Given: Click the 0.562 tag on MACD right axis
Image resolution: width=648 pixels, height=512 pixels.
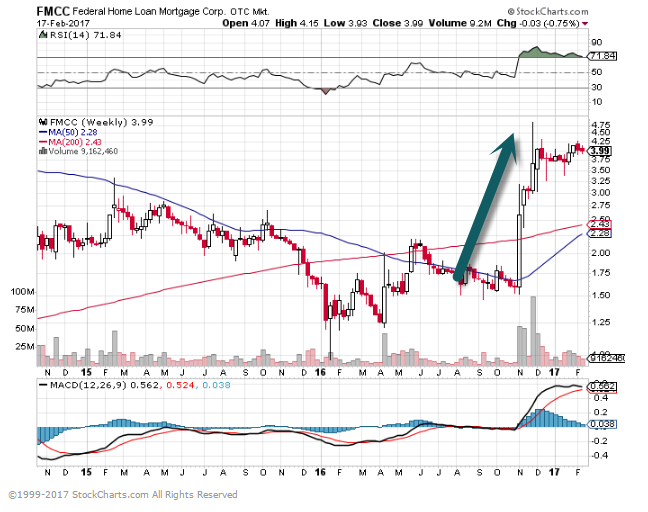Looking at the screenshot, I should (603, 387).
